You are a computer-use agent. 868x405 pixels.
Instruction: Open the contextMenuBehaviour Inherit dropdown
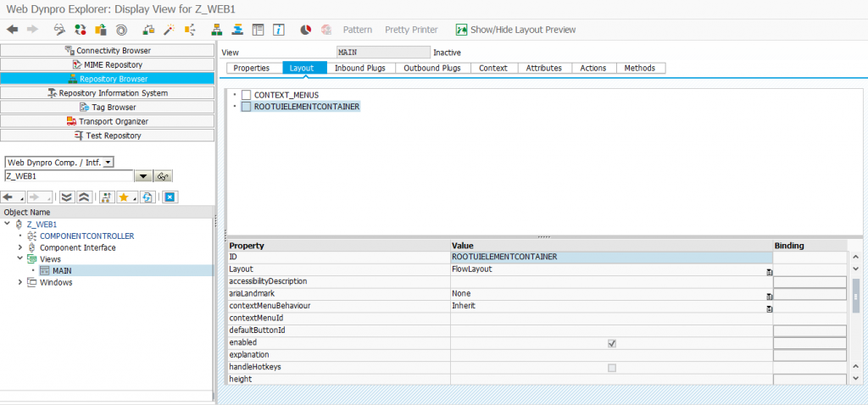[x=770, y=308]
